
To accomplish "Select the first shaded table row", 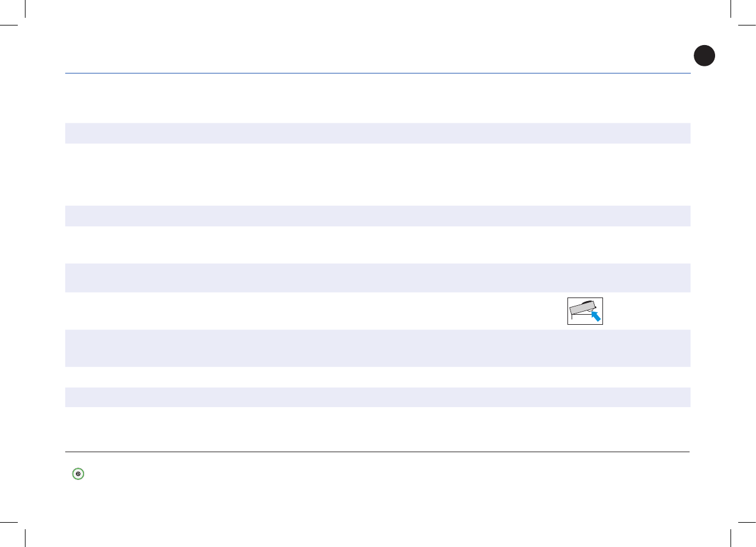I will (x=378, y=133).
